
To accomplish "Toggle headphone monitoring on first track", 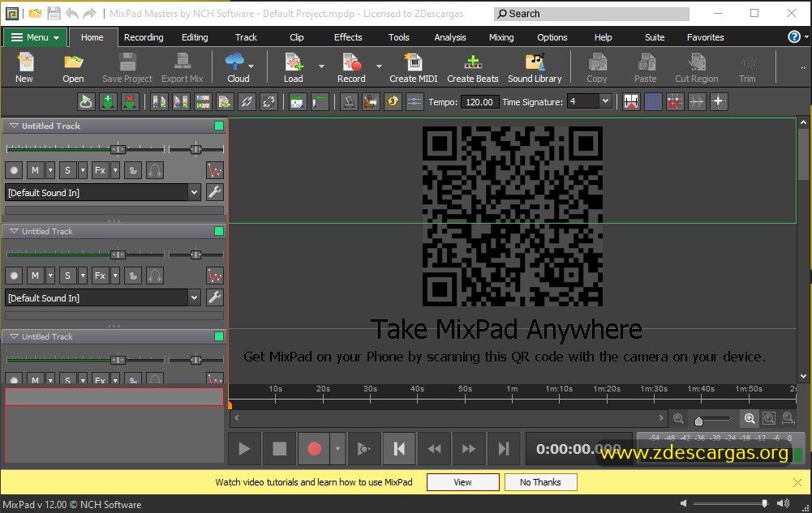I will click(155, 170).
